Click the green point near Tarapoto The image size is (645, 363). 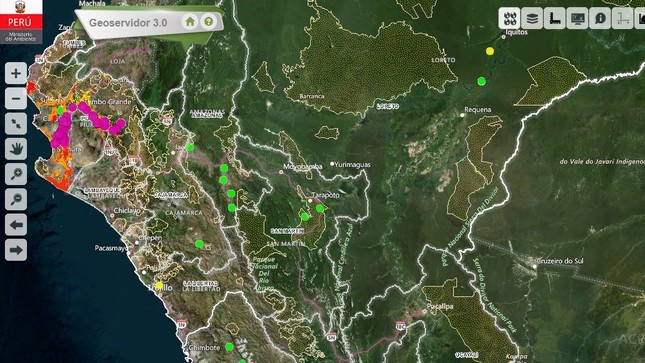pos(320,209)
